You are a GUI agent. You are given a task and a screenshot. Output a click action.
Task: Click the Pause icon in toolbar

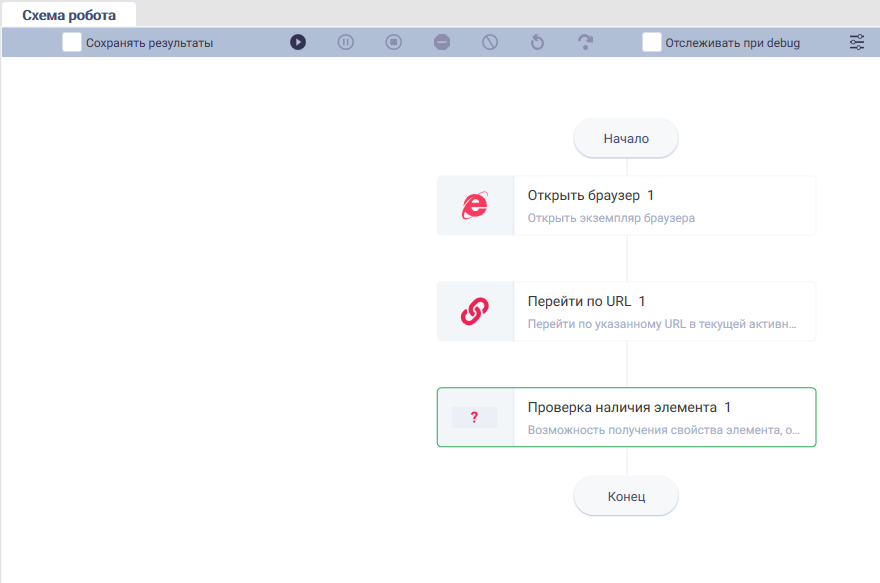click(346, 42)
